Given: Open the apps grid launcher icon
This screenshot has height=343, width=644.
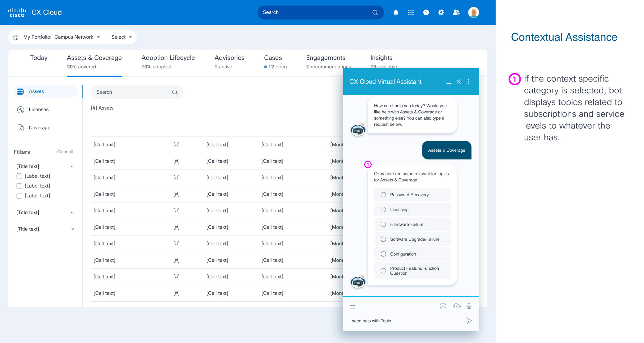Looking at the screenshot, I should pyautogui.click(x=411, y=12).
